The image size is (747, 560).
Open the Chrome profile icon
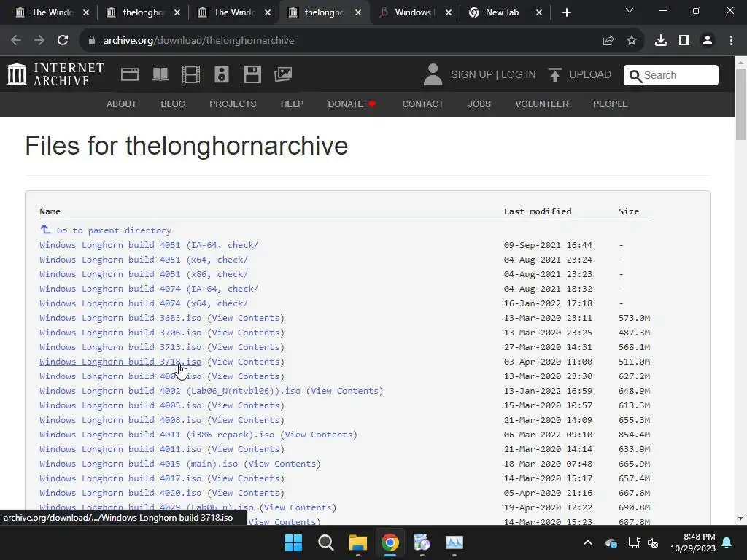click(x=708, y=41)
